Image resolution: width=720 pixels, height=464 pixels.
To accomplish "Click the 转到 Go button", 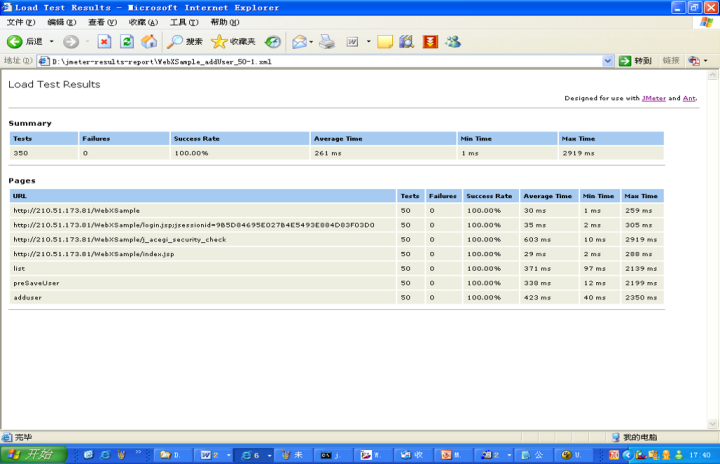I will coord(636,61).
